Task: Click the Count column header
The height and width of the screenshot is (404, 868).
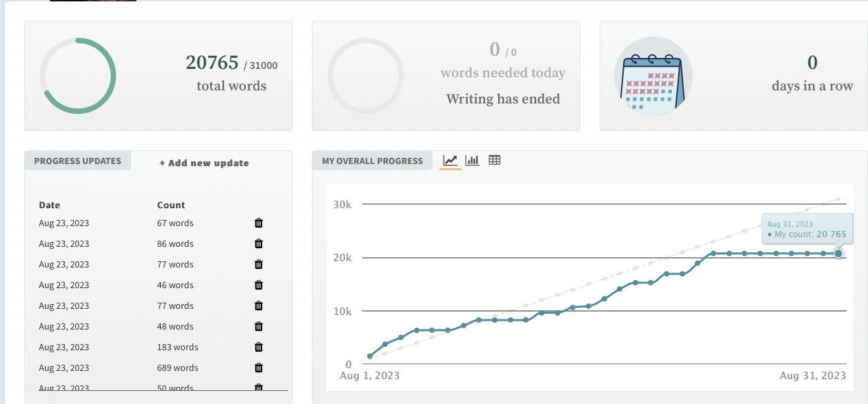Action: [171, 205]
